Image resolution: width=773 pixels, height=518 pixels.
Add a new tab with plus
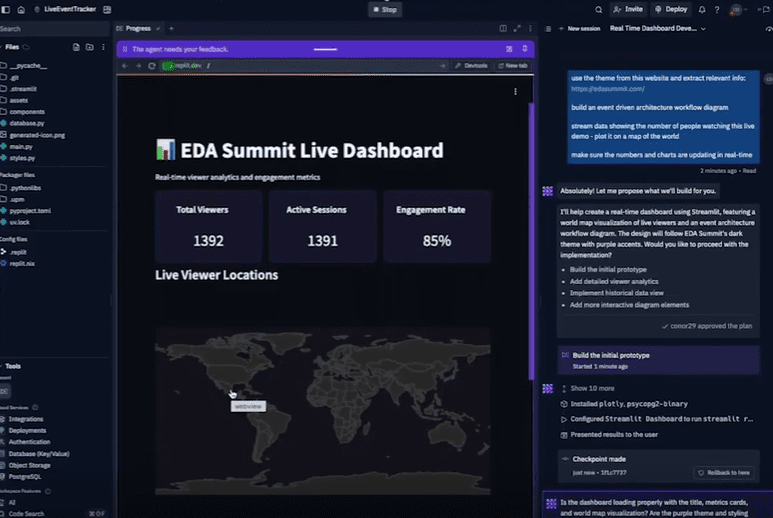pyautogui.click(x=171, y=29)
